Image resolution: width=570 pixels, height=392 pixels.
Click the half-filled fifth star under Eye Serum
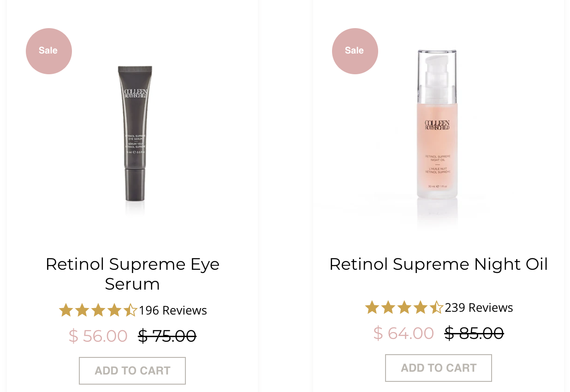point(130,310)
